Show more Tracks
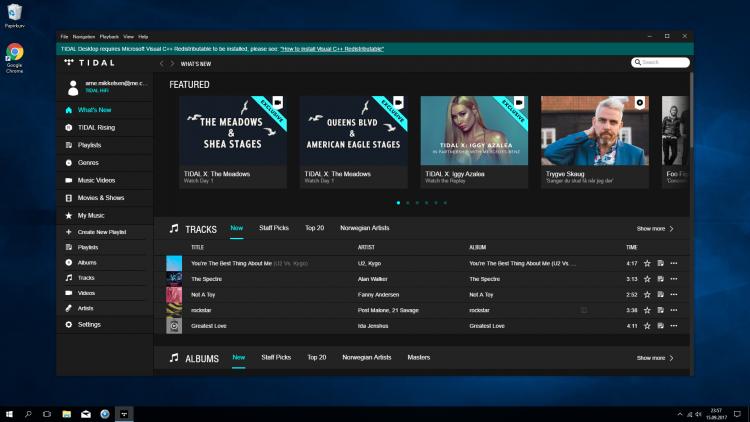The image size is (750, 422). [x=655, y=229]
